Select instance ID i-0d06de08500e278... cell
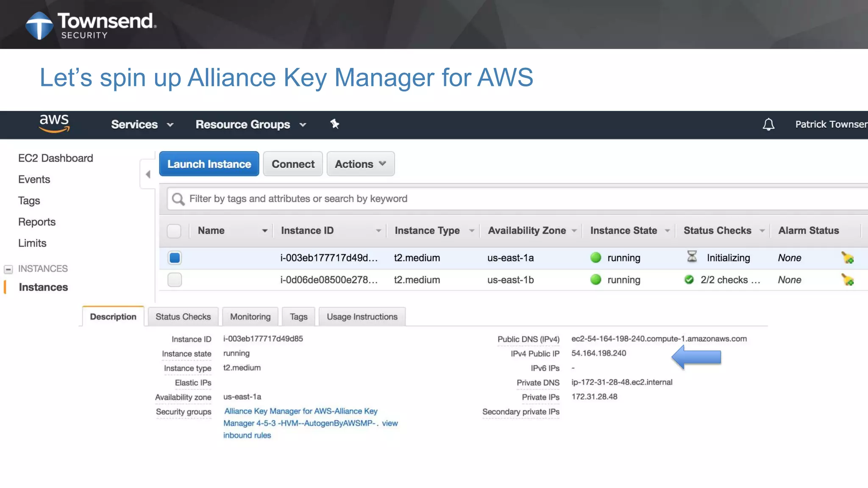The image size is (868, 488). (329, 280)
